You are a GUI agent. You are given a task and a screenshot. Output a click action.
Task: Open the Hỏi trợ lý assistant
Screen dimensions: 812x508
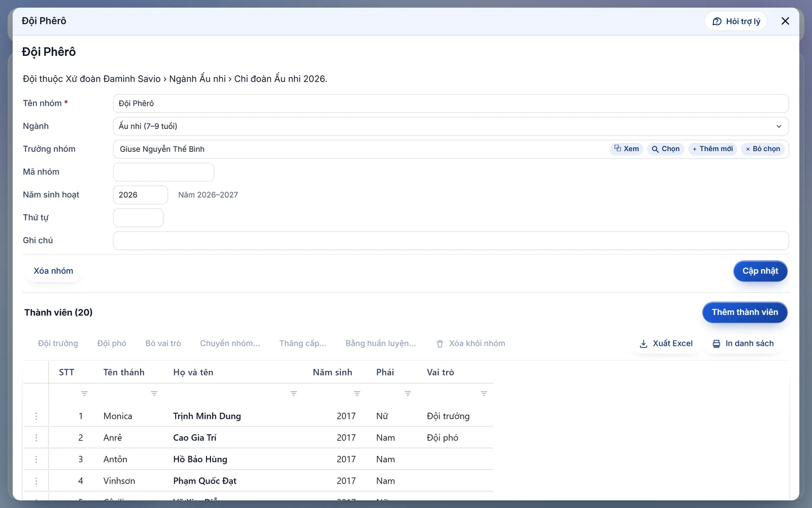click(x=736, y=21)
